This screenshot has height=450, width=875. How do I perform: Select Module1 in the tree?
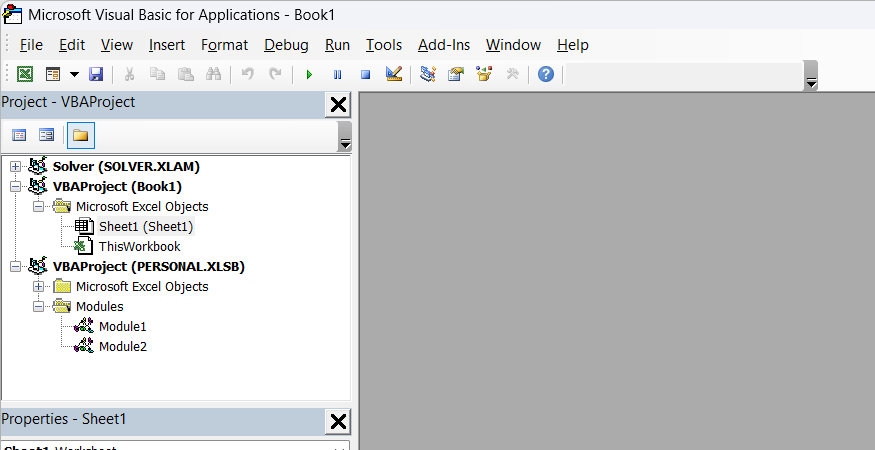[x=123, y=327]
